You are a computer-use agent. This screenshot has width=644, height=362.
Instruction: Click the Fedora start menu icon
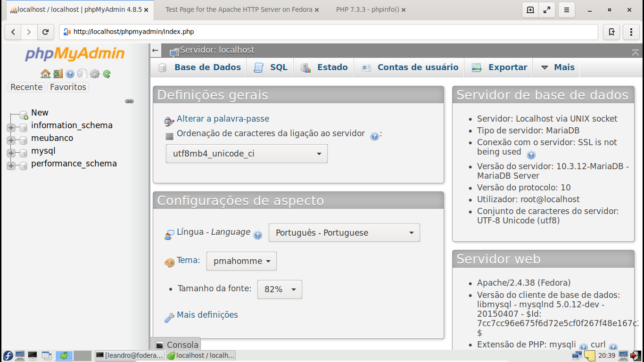coord(8,355)
